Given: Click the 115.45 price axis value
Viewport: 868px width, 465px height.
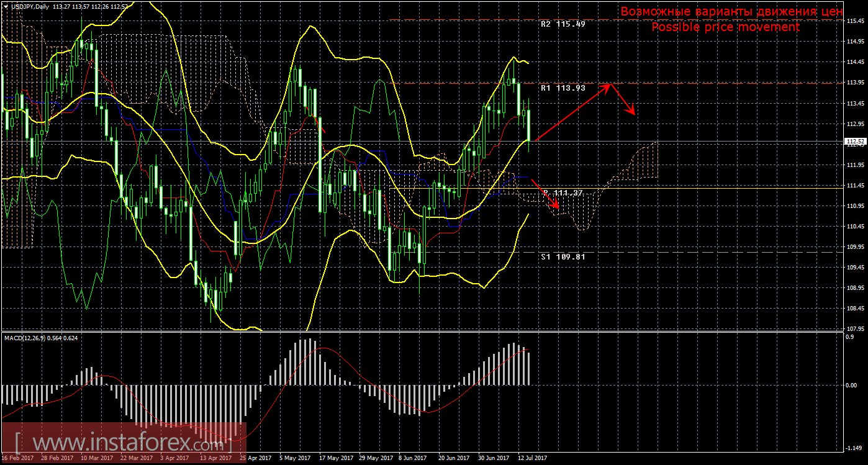Looking at the screenshot, I should click(855, 21).
